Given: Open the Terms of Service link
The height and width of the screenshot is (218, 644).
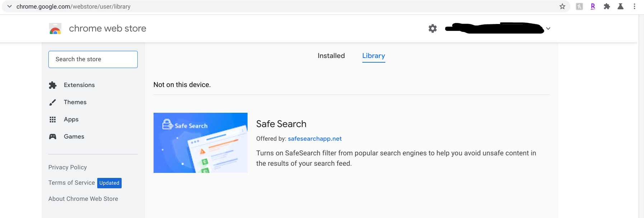Looking at the screenshot, I should pos(72,183).
